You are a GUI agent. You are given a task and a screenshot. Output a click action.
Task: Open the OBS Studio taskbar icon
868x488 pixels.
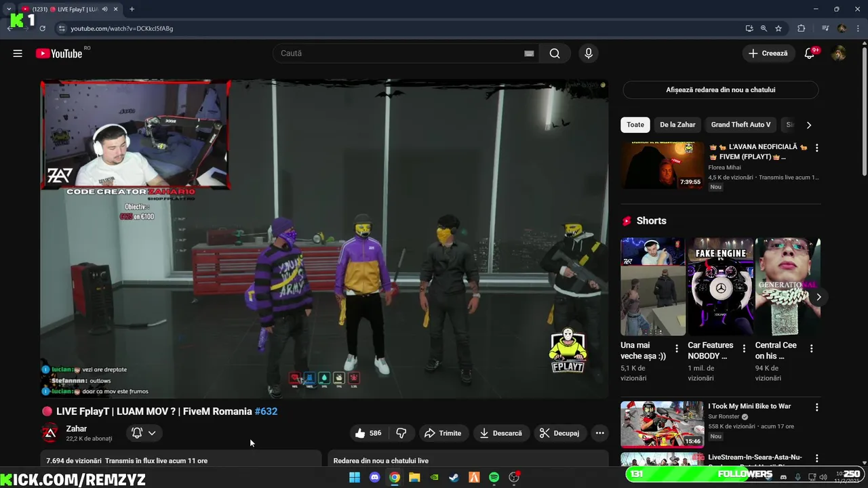514,478
